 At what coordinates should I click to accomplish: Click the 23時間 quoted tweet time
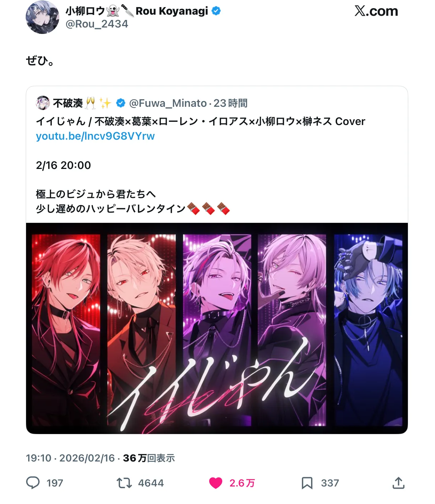pos(231,103)
